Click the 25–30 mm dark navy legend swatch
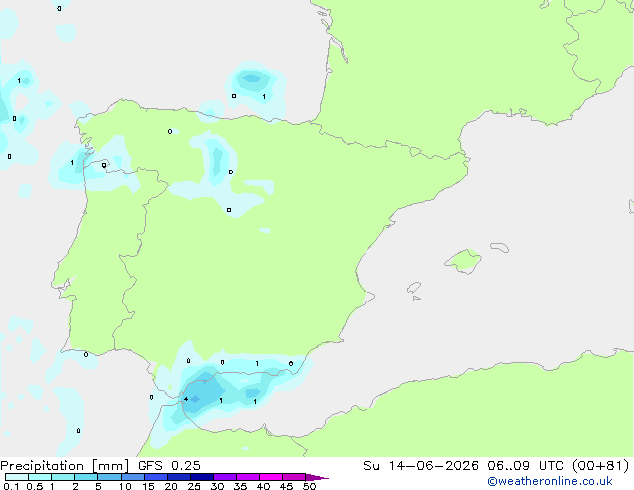The image size is (634, 490). pos(201,477)
